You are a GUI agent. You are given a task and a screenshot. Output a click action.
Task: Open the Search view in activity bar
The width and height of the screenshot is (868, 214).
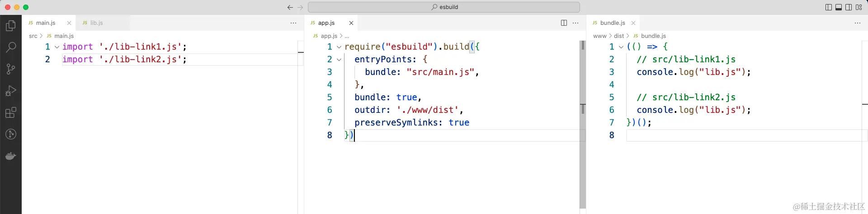[11, 47]
